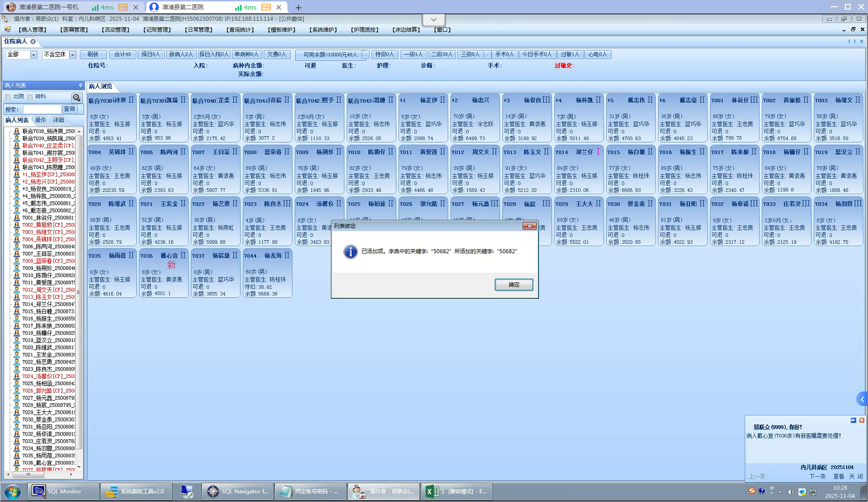Click the 过敏1人 filter button

pos(570,55)
